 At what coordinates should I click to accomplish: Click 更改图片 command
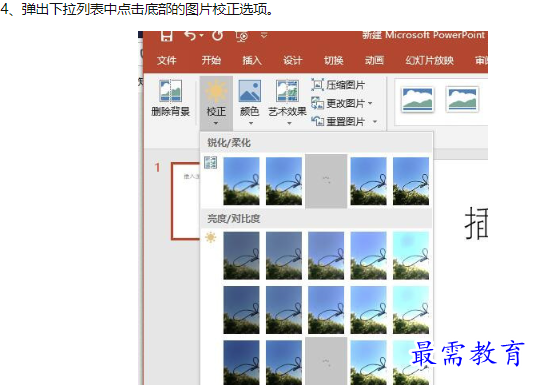click(x=338, y=103)
